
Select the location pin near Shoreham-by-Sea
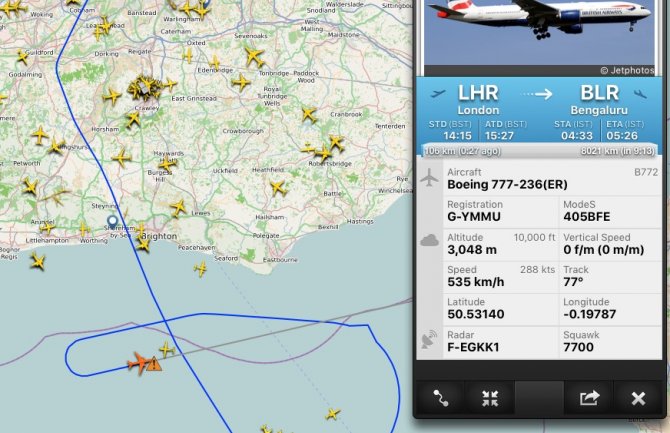tap(112, 222)
